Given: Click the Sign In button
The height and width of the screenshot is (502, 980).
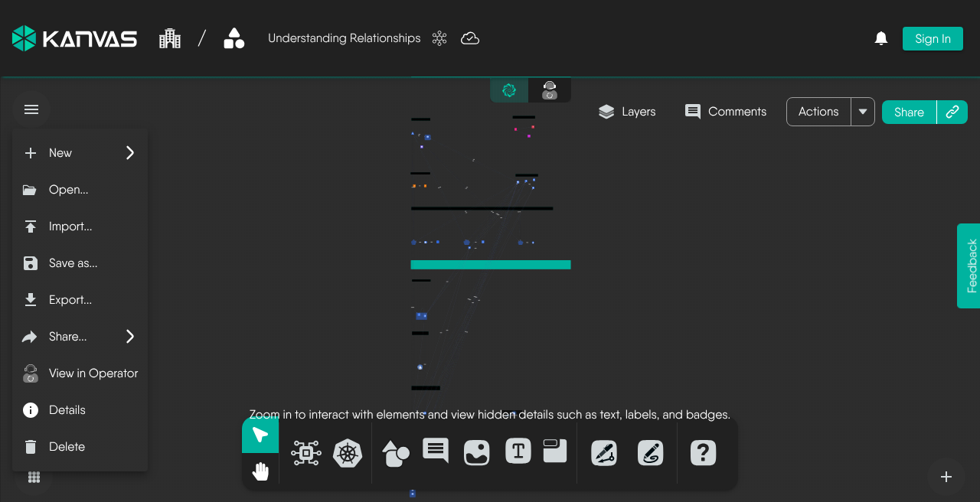Looking at the screenshot, I should pyautogui.click(x=933, y=39).
